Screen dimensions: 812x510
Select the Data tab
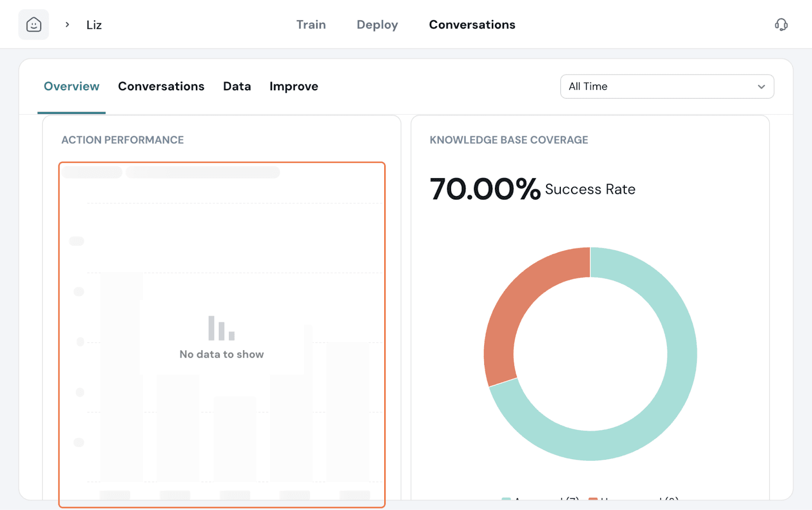coord(237,86)
